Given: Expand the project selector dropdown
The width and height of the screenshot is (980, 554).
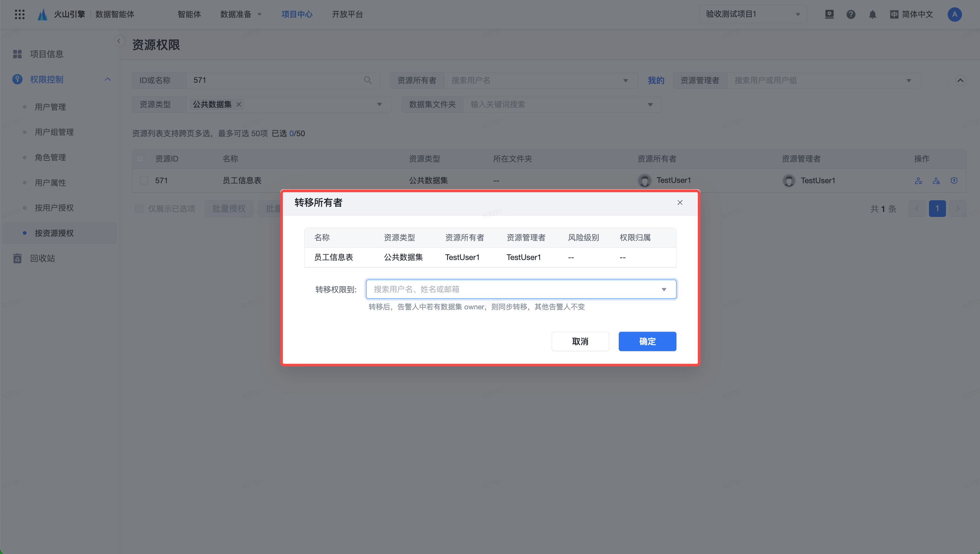Looking at the screenshot, I should coord(753,14).
